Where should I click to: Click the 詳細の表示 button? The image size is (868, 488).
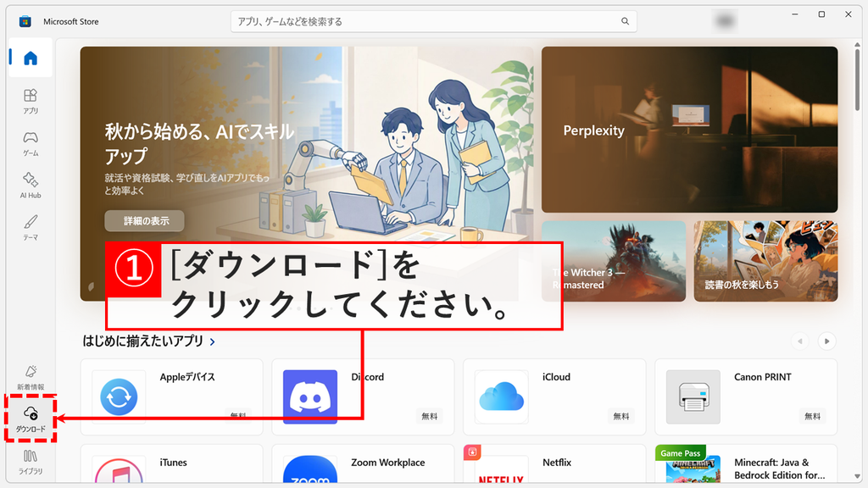[144, 221]
